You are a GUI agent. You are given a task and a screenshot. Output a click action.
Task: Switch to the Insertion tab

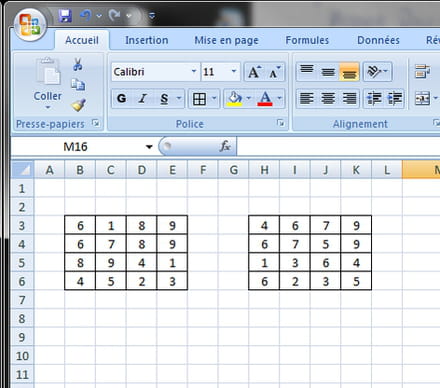(147, 40)
